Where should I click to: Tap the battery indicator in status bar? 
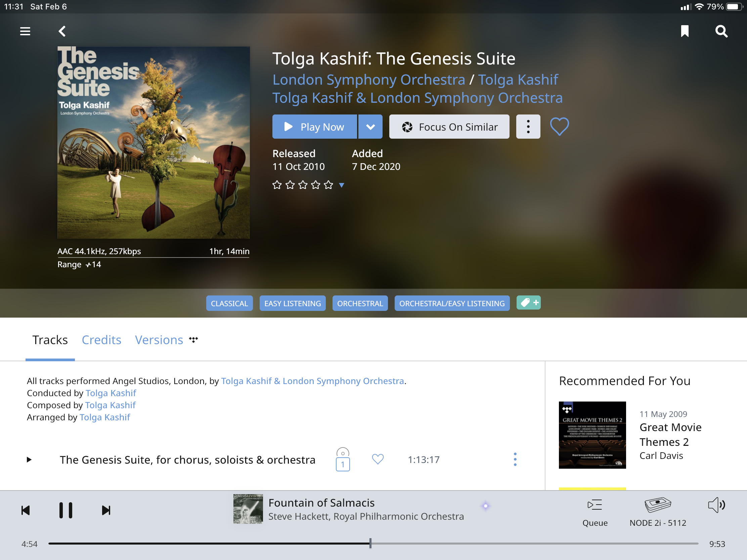tap(734, 7)
